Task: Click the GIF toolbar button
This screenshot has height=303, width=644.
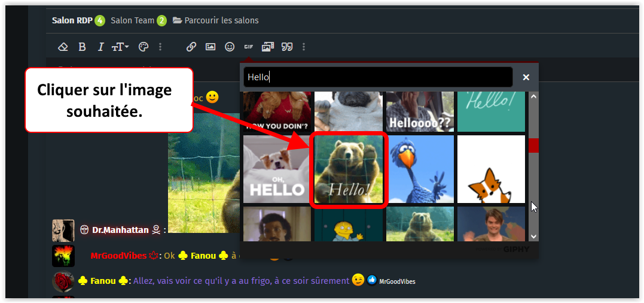Action: click(x=249, y=47)
